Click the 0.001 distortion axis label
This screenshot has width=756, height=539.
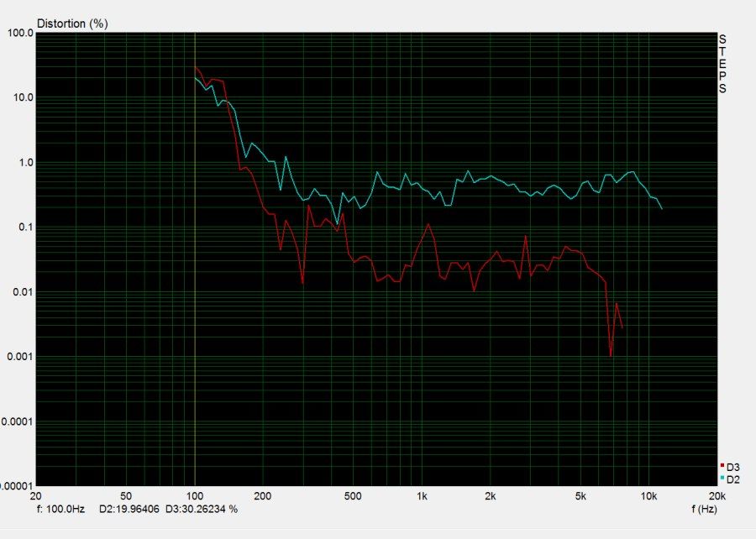point(20,357)
